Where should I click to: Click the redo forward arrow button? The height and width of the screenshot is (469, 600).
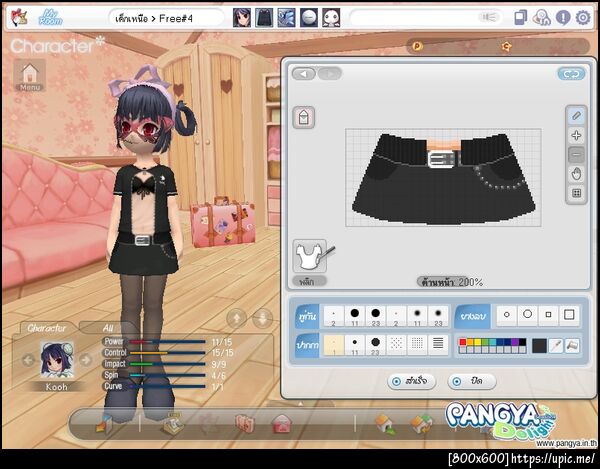click(x=329, y=73)
